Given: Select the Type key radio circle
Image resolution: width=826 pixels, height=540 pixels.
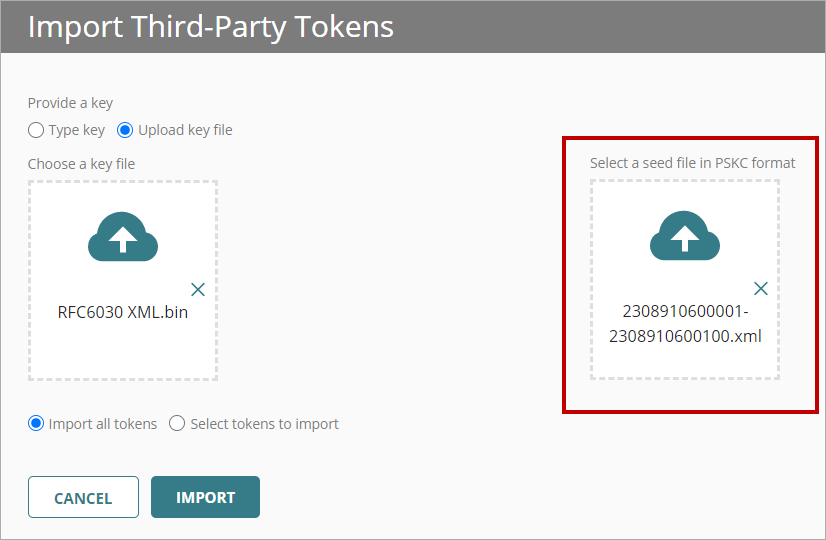Looking at the screenshot, I should (36, 130).
